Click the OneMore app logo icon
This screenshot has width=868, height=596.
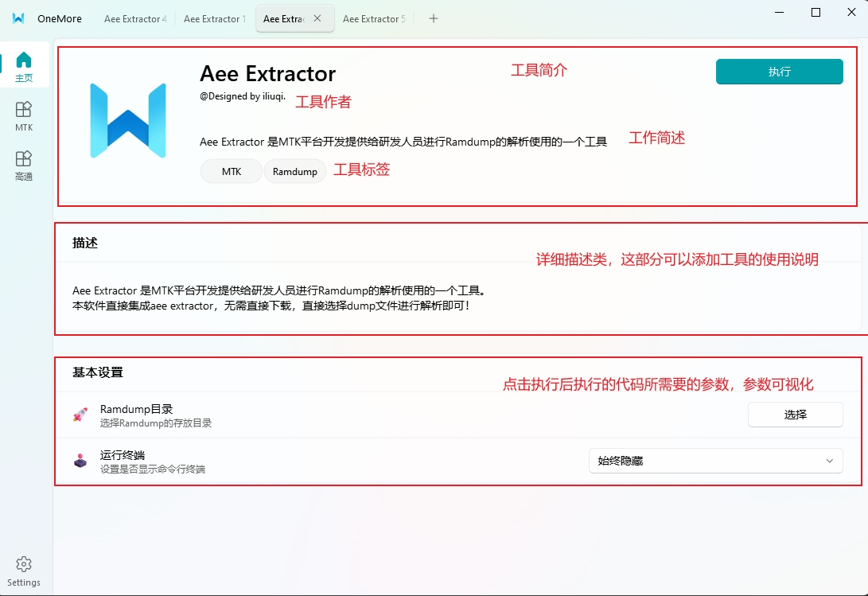pos(18,18)
